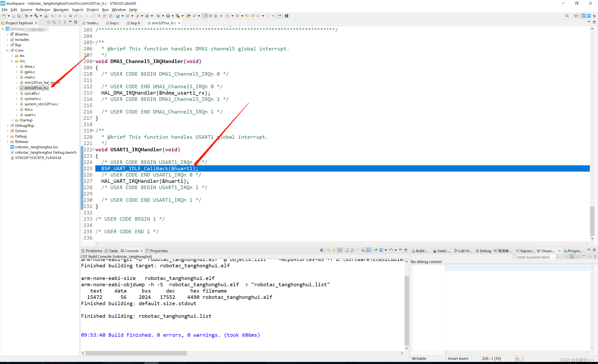The width and height of the screenshot is (598, 364).
Task: Toggle Show Whitespace Characters pilcrow icon
Action: pyautogui.click(x=221, y=16)
